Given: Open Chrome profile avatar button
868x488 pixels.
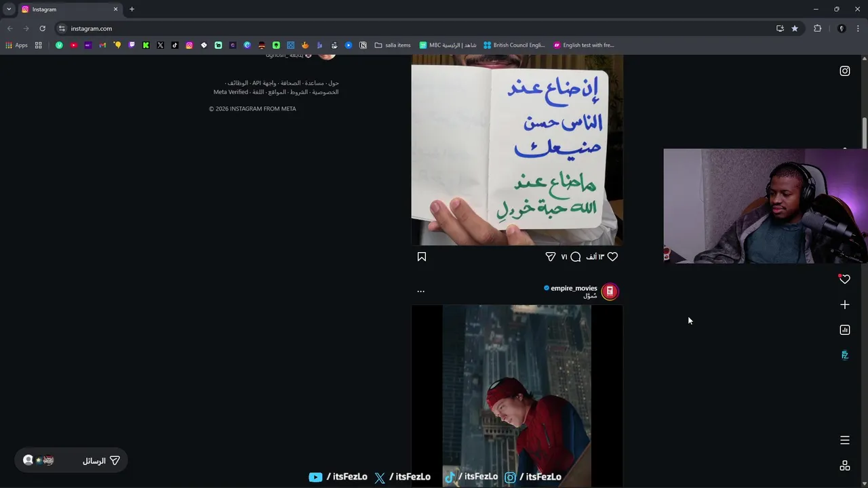Looking at the screenshot, I should pyautogui.click(x=842, y=28).
